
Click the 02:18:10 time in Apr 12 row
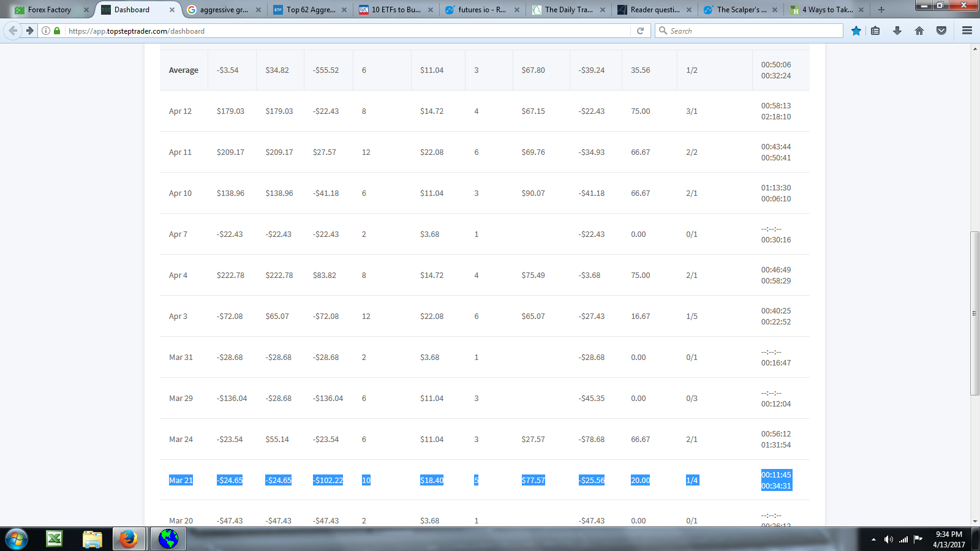click(x=776, y=117)
